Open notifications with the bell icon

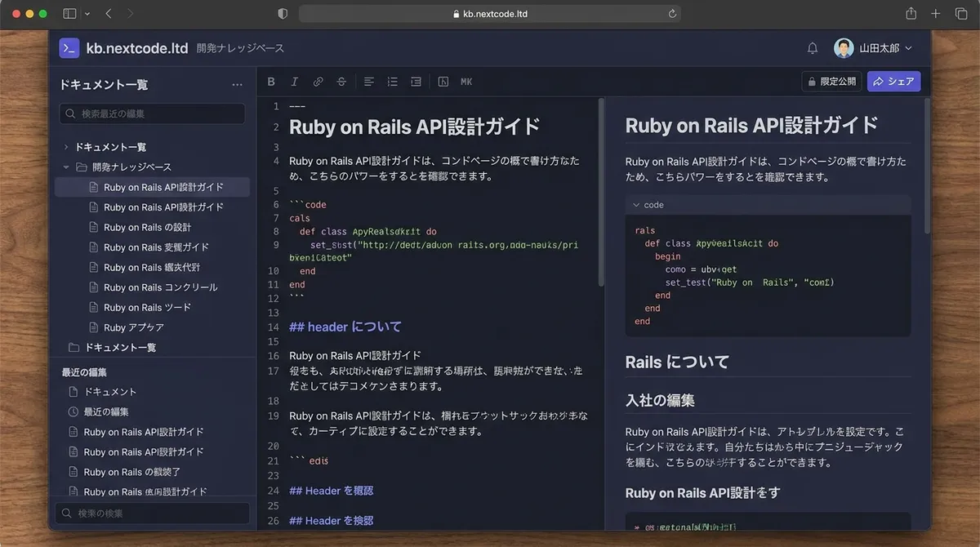pos(812,47)
